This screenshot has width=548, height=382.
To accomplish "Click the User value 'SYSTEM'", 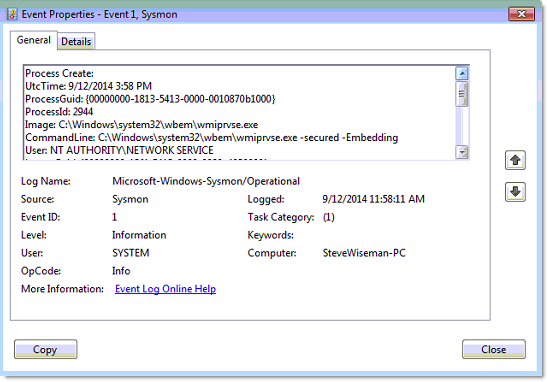I will (x=131, y=253).
